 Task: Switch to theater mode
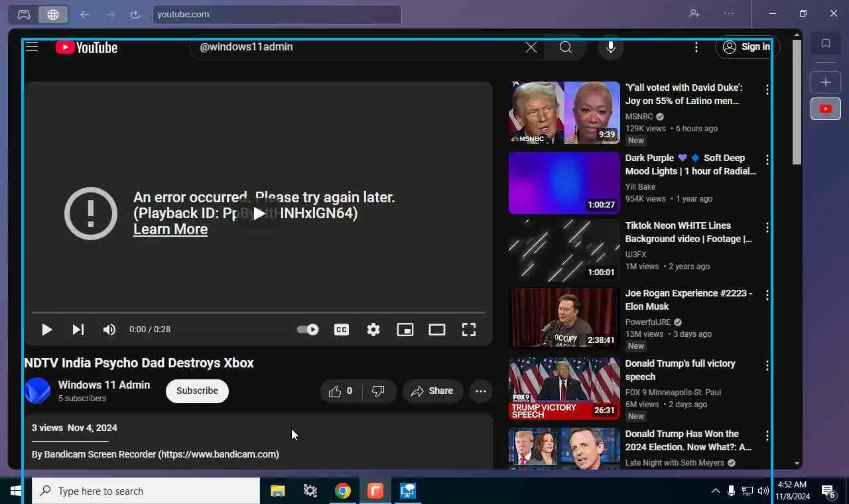tap(437, 330)
